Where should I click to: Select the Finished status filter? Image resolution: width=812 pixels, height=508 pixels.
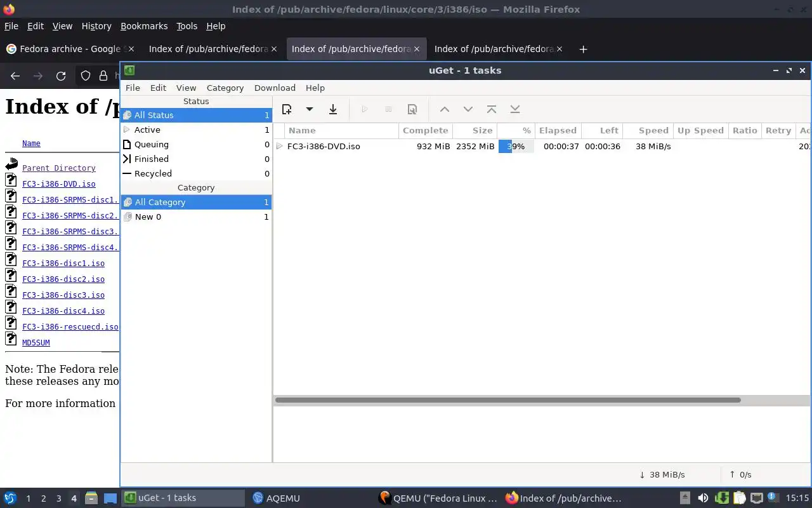(x=196, y=159)
